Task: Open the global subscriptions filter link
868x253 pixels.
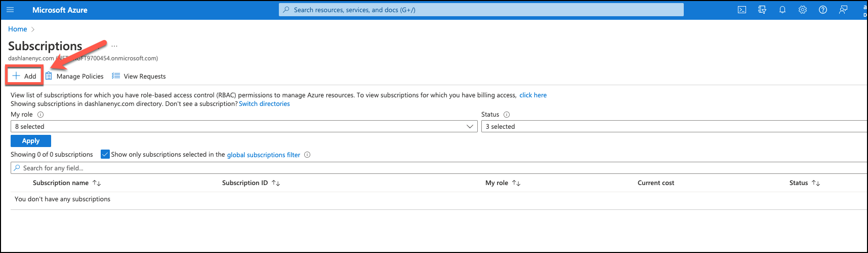Action: (264, 155)
